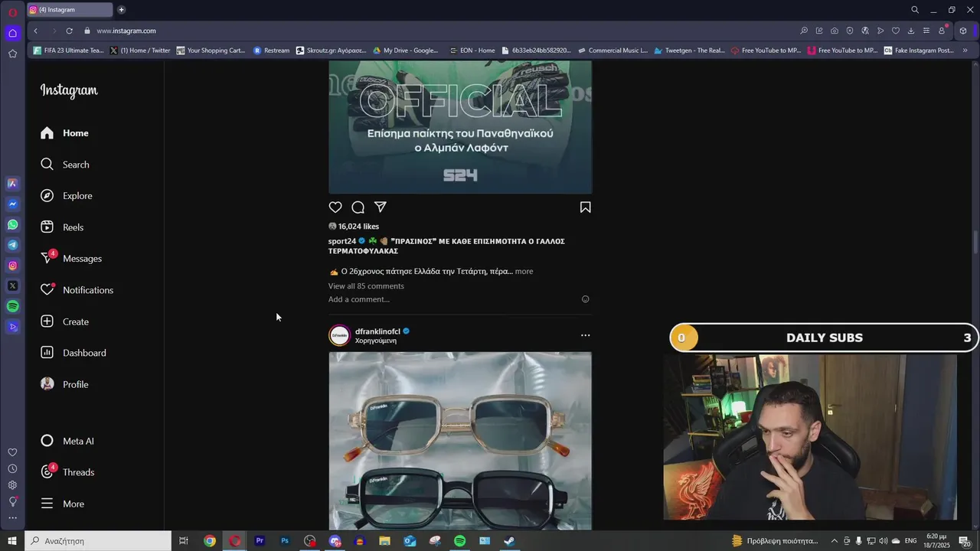Open Search in Instagram sidebar
The height and width of the screenshot is (551, 980).
click(x=65, y=165)
